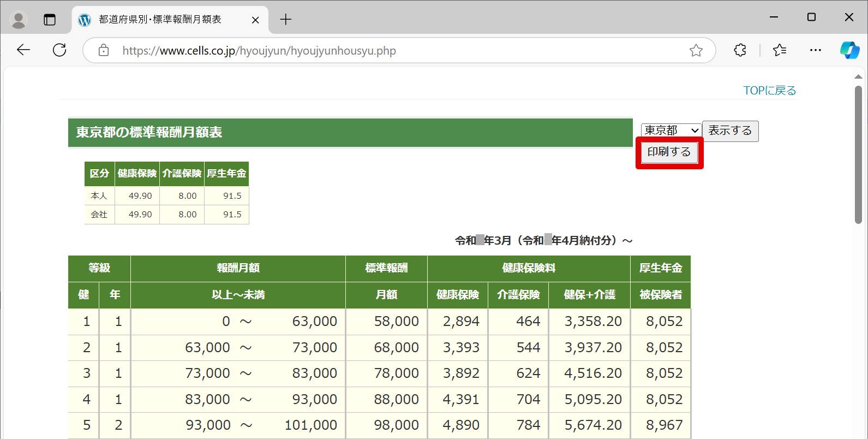
Task: Click the vertical page scrollbar thumb
Action: point(858,155)
